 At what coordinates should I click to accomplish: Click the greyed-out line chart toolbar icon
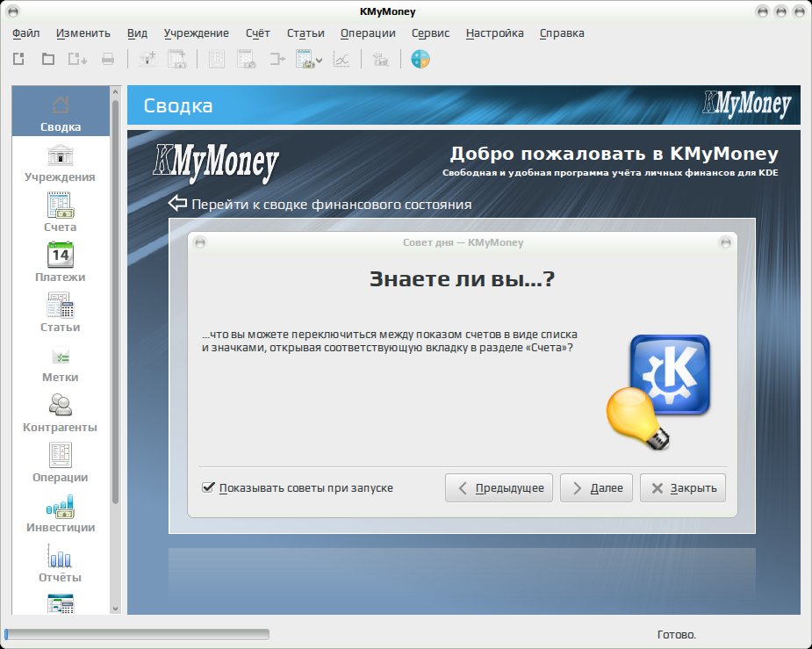pos(341,59)
